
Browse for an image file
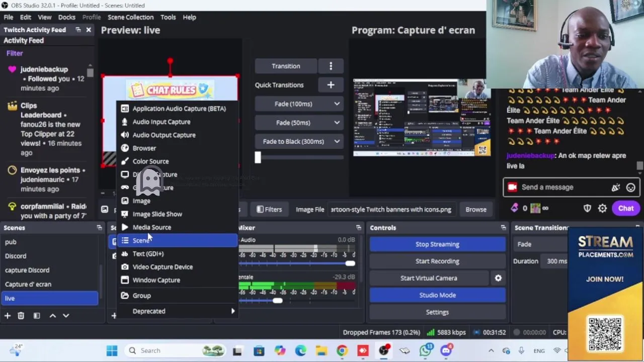pyautogui.click(x=476, y=209)
